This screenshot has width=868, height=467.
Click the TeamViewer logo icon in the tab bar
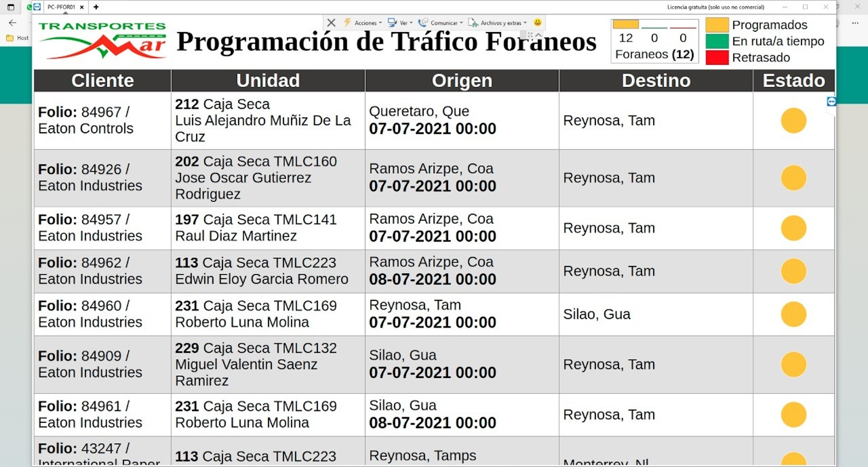(x=37, y=7)
